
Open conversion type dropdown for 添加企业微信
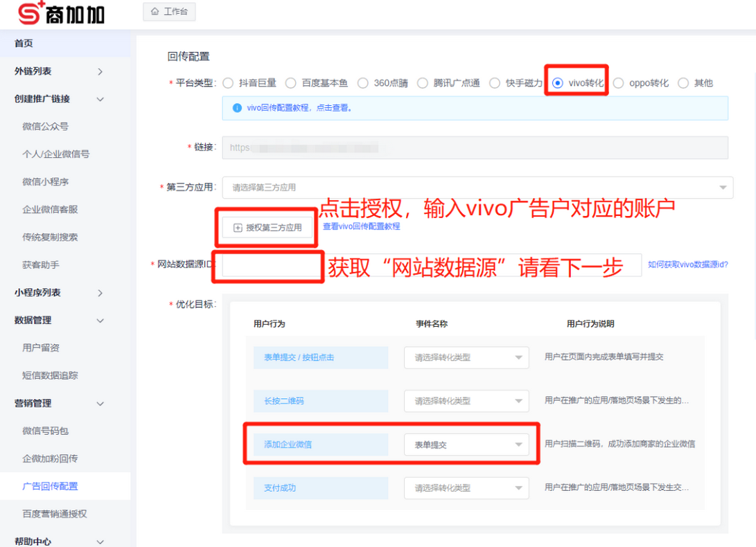466,445
